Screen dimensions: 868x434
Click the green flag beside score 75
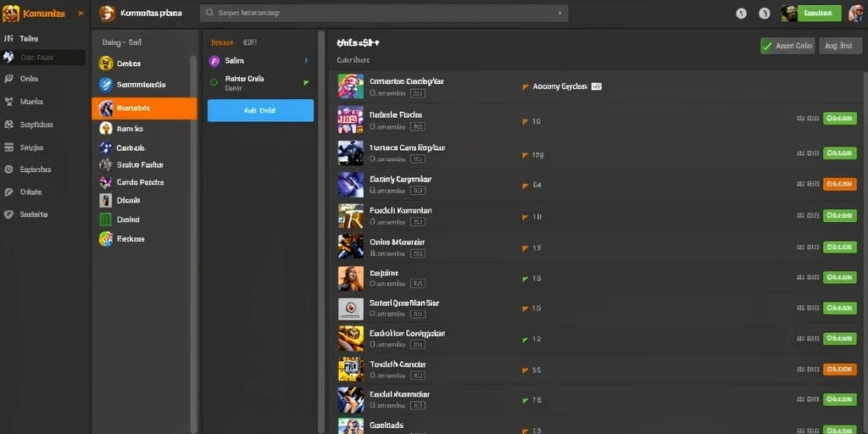[526, 400]
